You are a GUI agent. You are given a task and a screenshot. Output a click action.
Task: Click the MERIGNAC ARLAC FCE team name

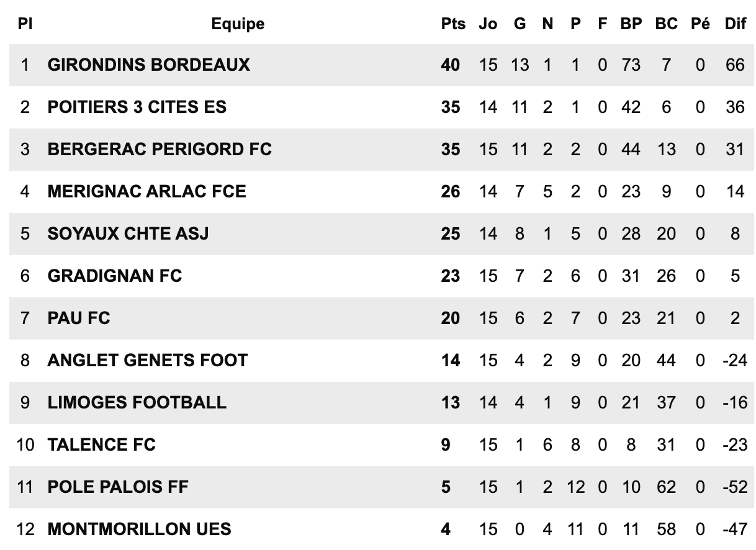146,191
